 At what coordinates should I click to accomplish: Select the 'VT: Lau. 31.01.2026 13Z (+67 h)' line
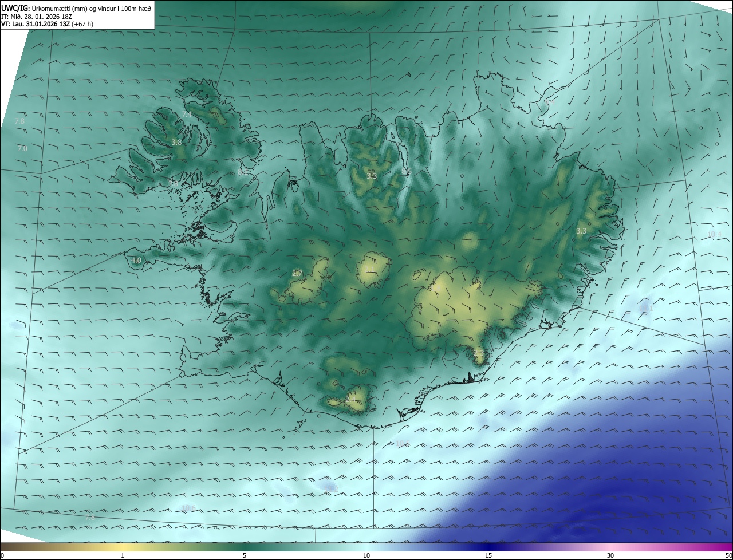click(x=47, y=24)
